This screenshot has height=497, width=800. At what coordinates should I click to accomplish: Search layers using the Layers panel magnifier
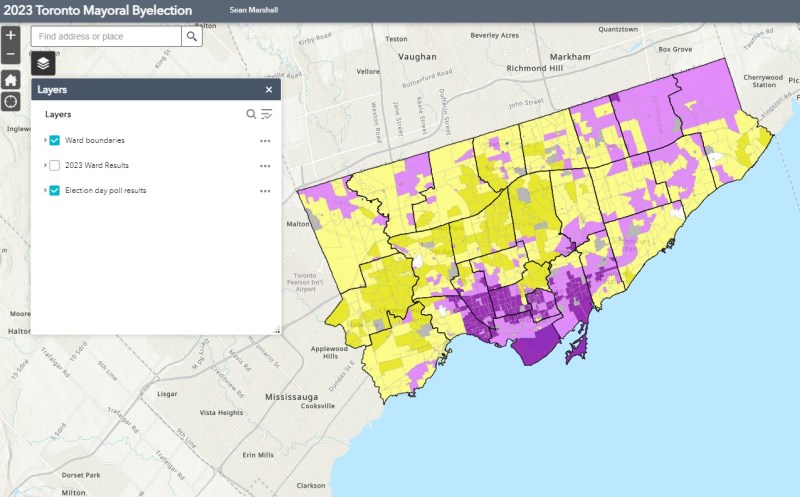point(252,114)
